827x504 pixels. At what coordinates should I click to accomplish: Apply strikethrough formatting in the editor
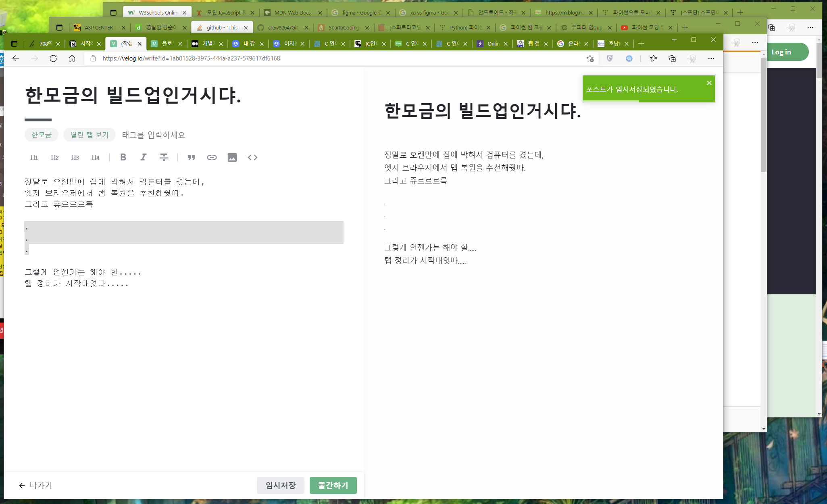coord(164,157)
